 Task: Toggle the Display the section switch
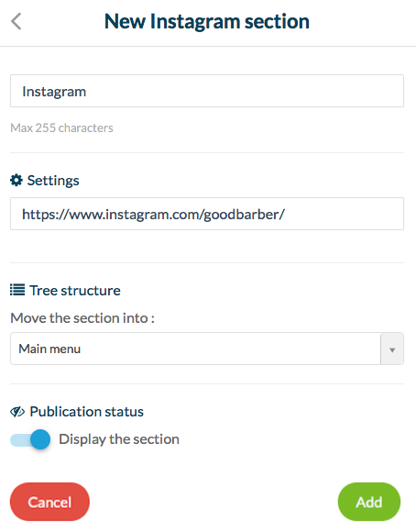[30, 439]
